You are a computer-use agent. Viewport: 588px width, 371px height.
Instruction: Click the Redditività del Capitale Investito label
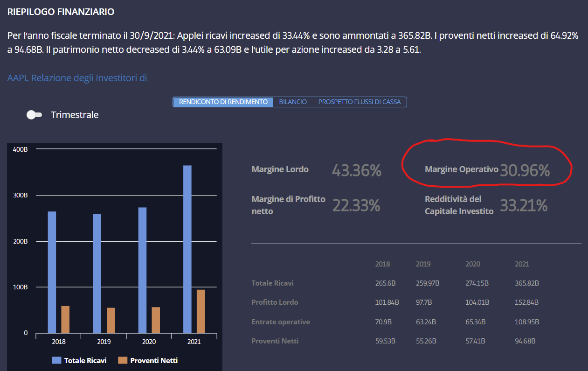pyautogui.click(x=459, y=205)
